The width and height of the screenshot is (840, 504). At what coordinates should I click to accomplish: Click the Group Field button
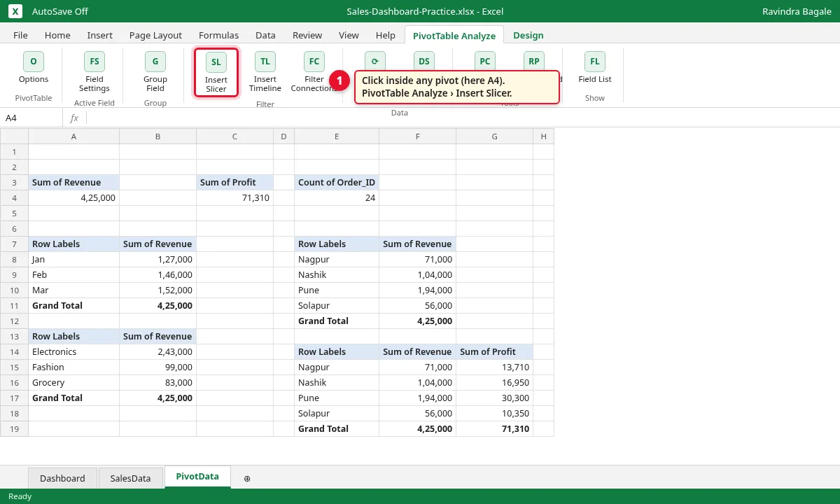155,73
